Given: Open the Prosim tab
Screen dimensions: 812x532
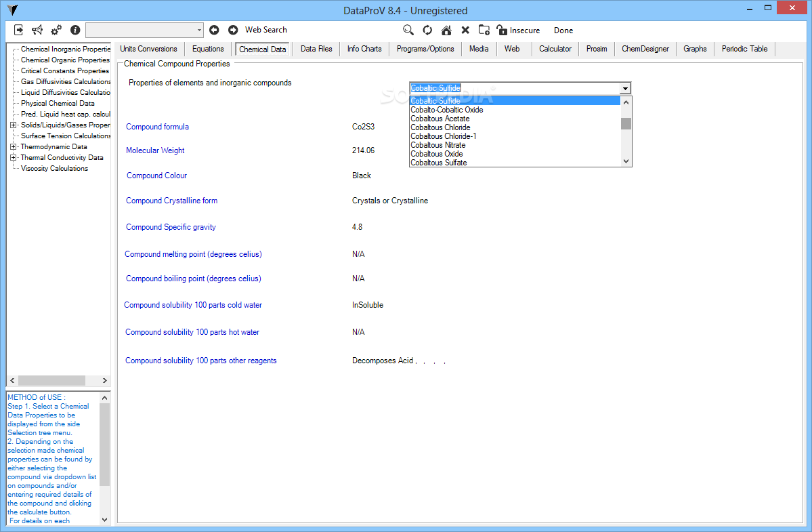Looking at the screenshot, I should point(597,49).
